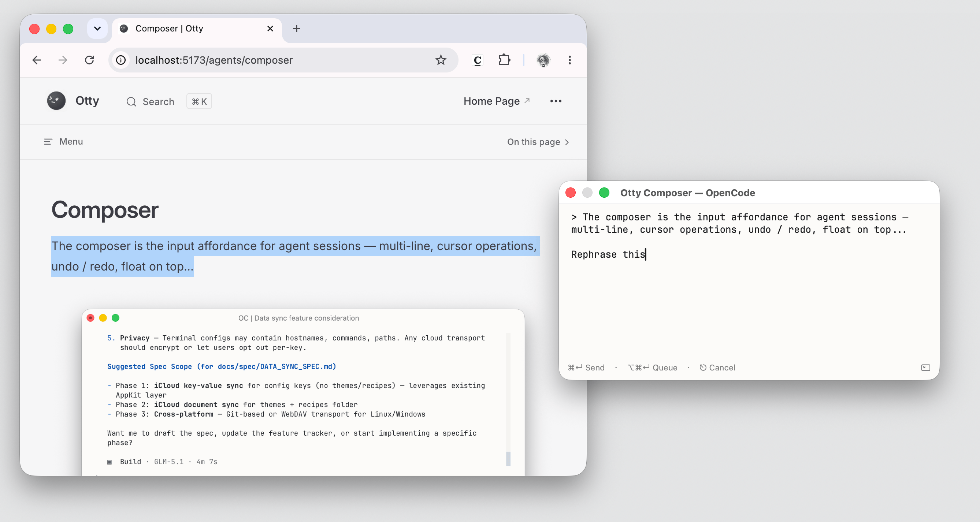
Task: Select the Composer | Otty tab
Action: coord(197,29)
